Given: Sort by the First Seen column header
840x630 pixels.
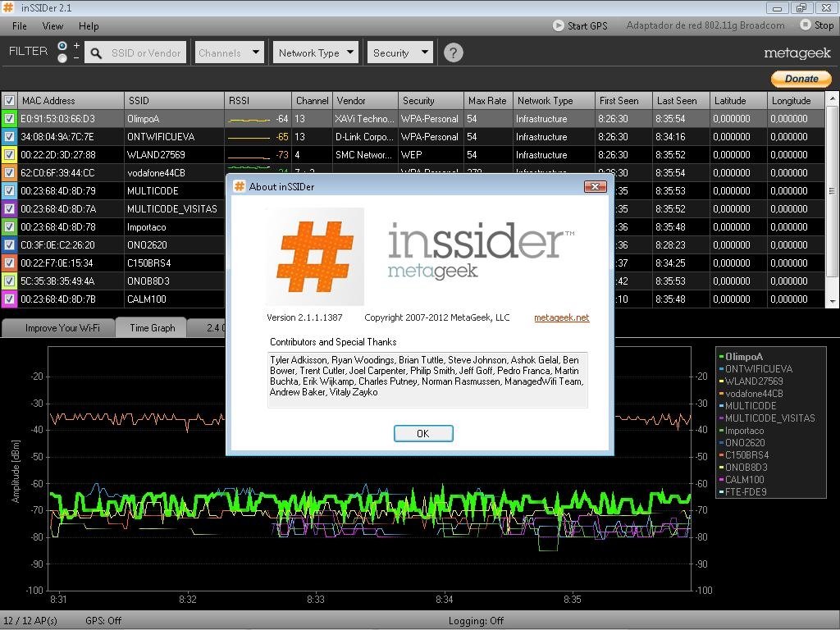Looking at the screenshot, I should pos(624,101).
